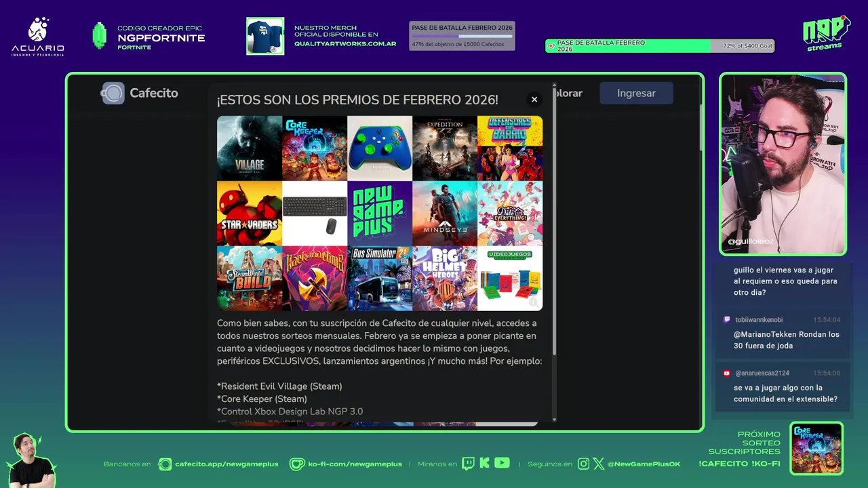Click the @NewGamePlusOK handle text
Viewport: 868px width, 488px height.
point(644,464)
